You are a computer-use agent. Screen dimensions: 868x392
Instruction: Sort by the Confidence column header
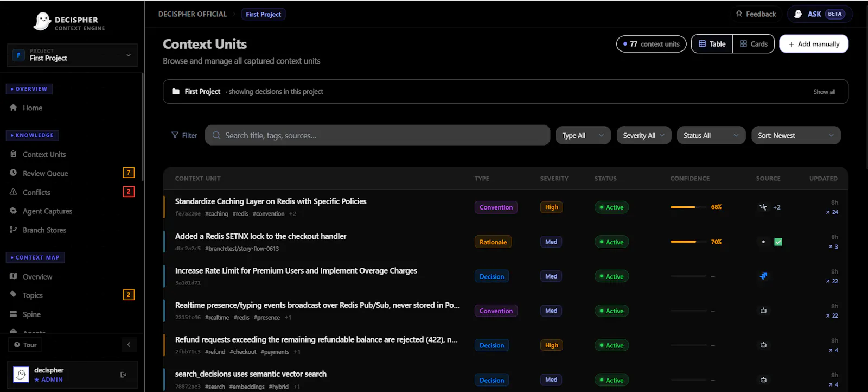[x=690, y=179]
